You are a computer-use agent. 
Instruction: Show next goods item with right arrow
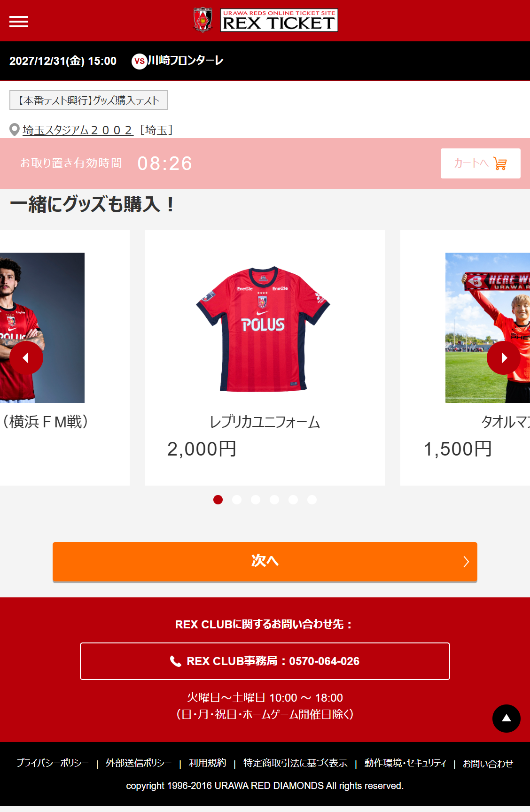[504, 358]
